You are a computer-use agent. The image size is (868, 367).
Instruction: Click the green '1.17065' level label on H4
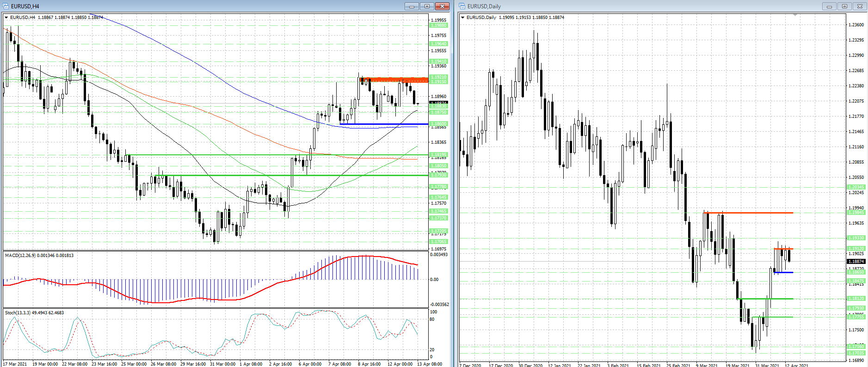click(439, 242)
